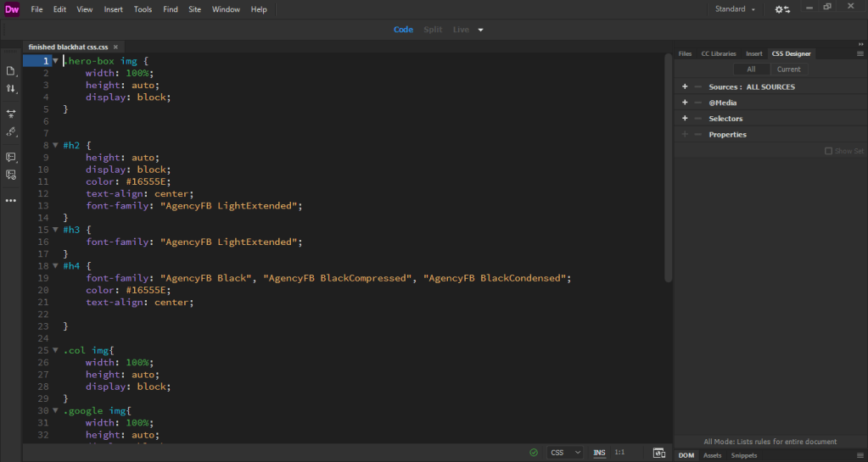Open the Sync Settings gear icon
Screen dimensions: 868x462
(x=781, y=9)
